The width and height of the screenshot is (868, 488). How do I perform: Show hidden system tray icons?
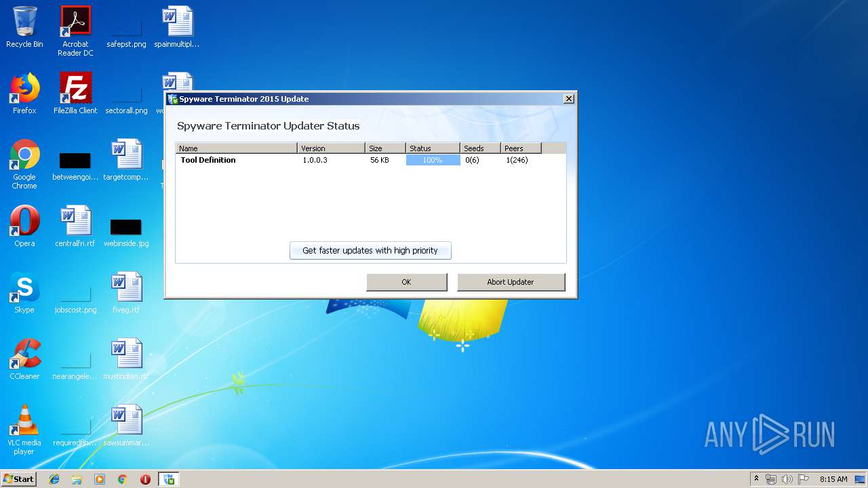pyautogui.click(x=756, y=479)
